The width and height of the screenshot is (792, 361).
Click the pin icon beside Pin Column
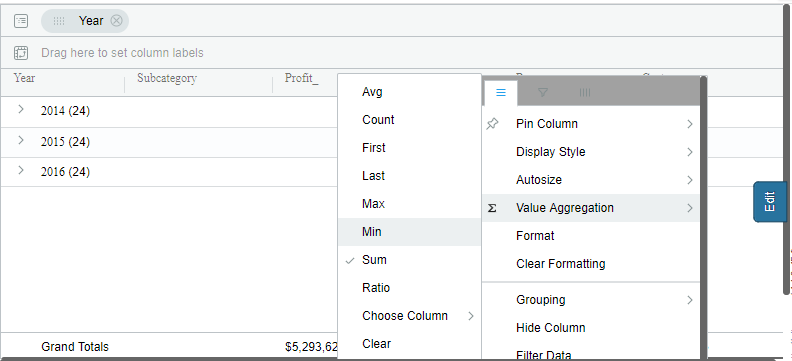click(x=492, y=124)
